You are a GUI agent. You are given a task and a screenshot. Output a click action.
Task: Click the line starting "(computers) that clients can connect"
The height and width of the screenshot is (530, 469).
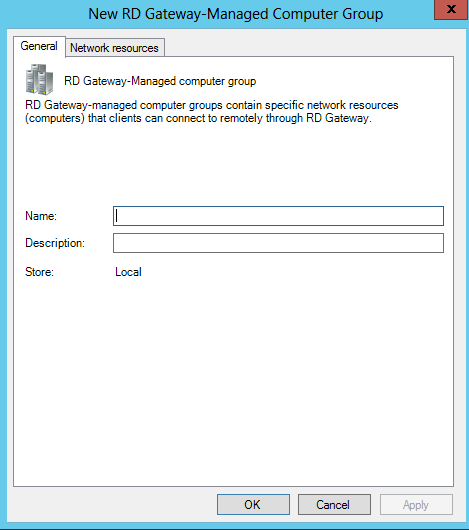pyautogui.click(x=198, y=118)
